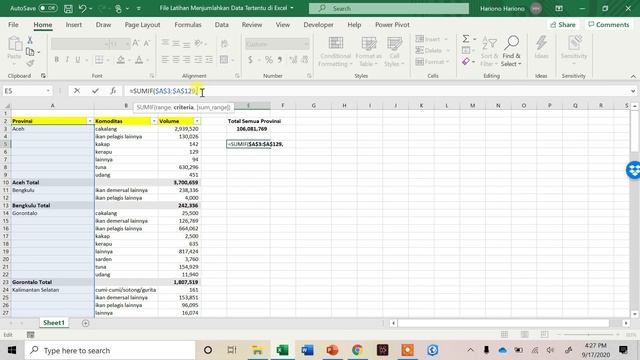Open Find & Select menu
This screenshot has height=360, width=640.
point(511,52)
